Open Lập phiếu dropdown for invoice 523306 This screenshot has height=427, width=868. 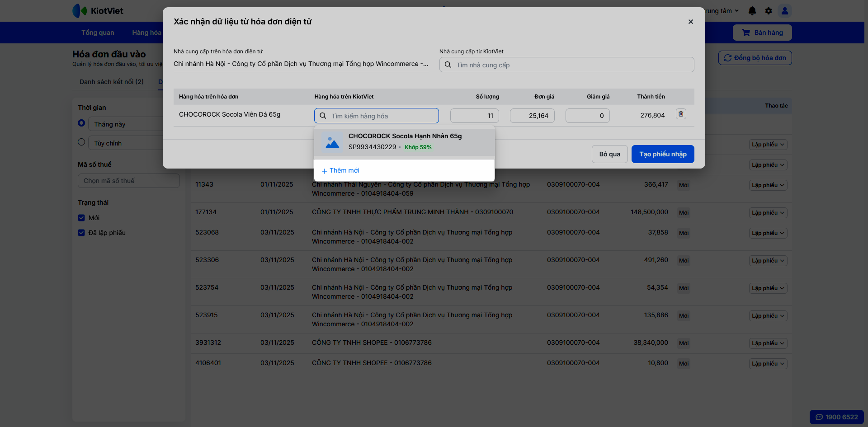[x=768, y=261]
